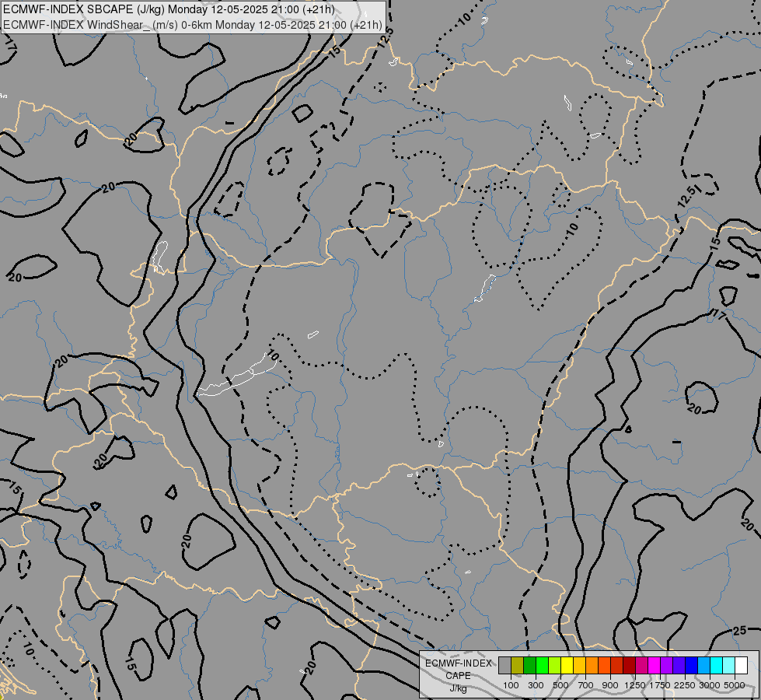Click the SBCAPE title line in the header
This screenshot has width=761, height=700.
(169, 9)
